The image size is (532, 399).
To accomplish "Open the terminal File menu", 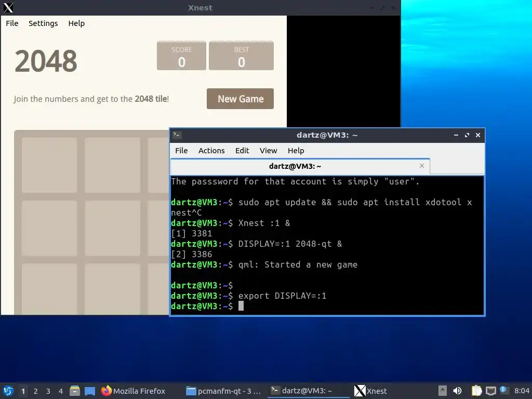I will 181,151.
